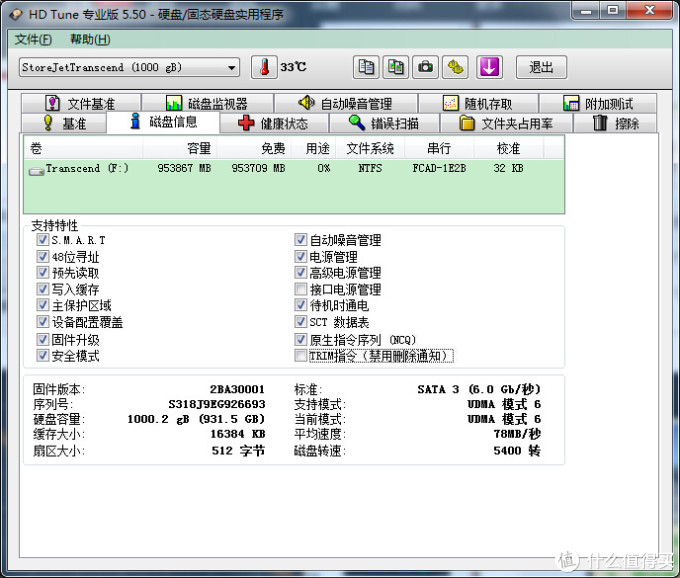Toggle the 自动噪音管理 feature checkbox
This screenshot has width=680, height=578.
(x=301, y=239)
